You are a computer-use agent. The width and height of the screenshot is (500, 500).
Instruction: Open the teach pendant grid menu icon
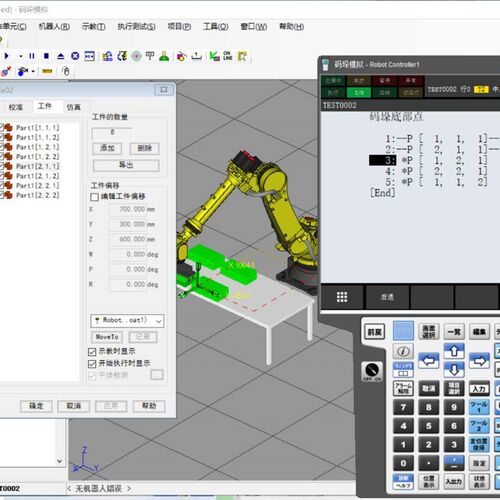coord(342,297)
